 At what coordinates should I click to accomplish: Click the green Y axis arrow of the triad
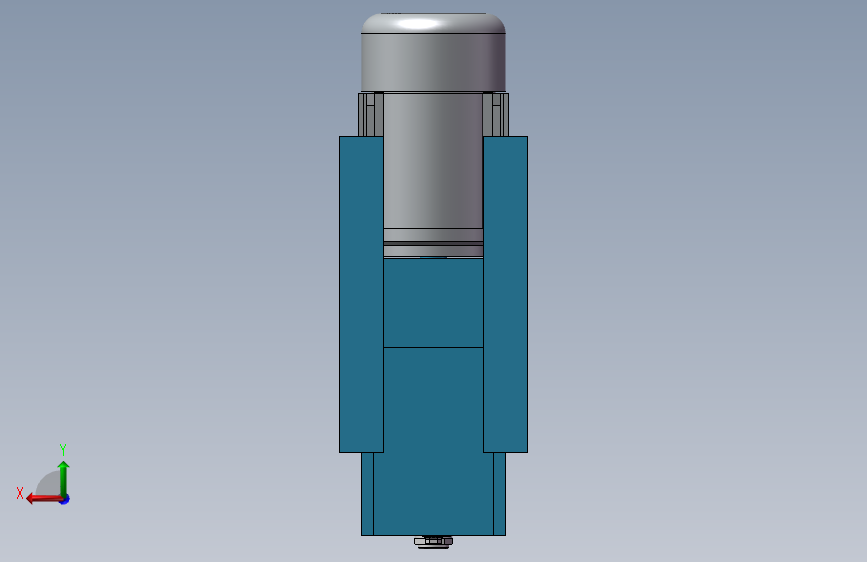[x=64, y=478]
